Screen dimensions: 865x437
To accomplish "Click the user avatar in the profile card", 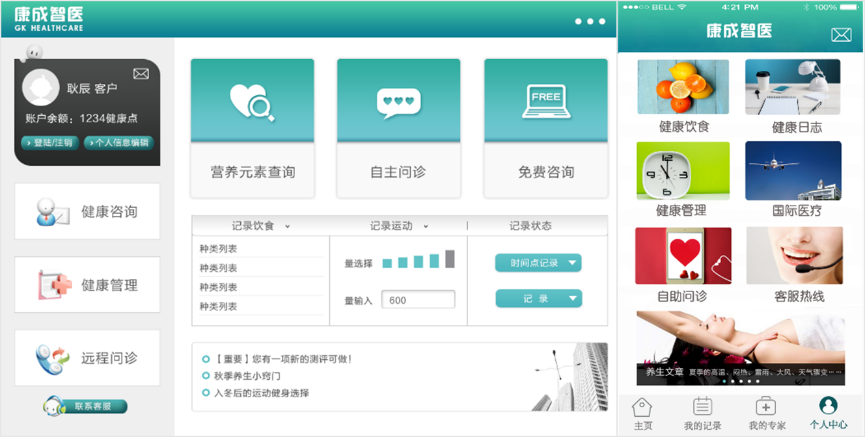I will (x=42, y=89).
